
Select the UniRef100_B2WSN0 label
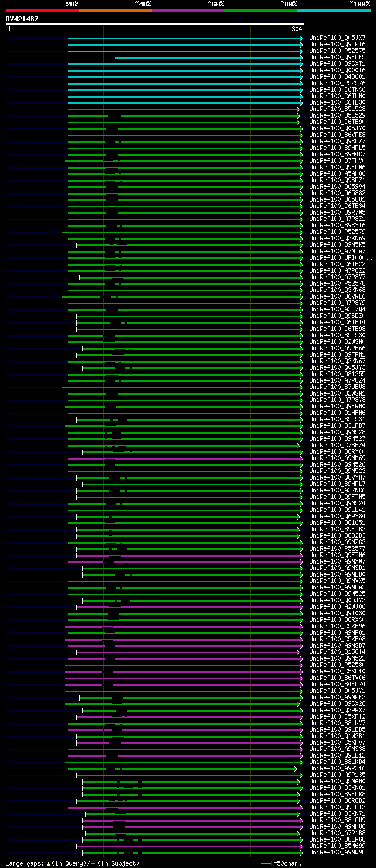pos(337,342)
